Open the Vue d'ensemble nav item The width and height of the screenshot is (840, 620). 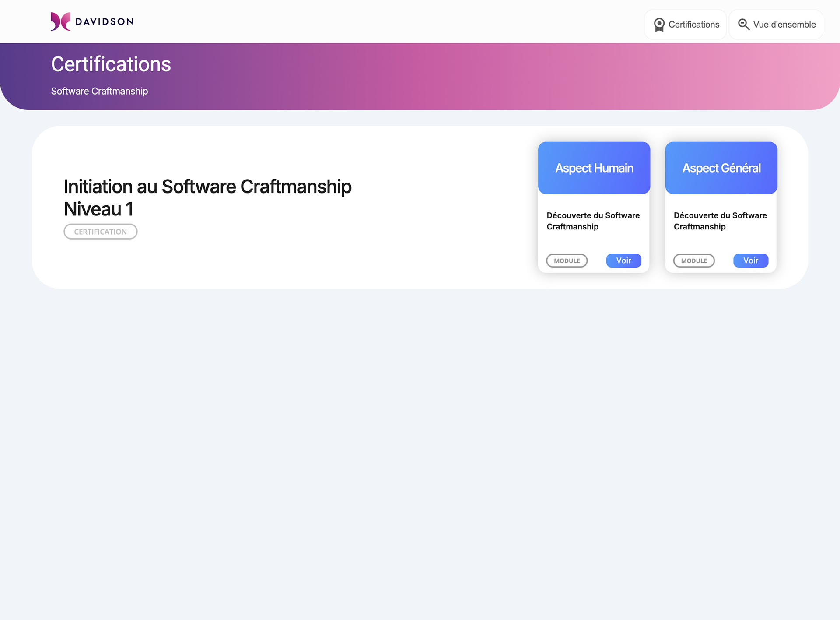(784, 25)
